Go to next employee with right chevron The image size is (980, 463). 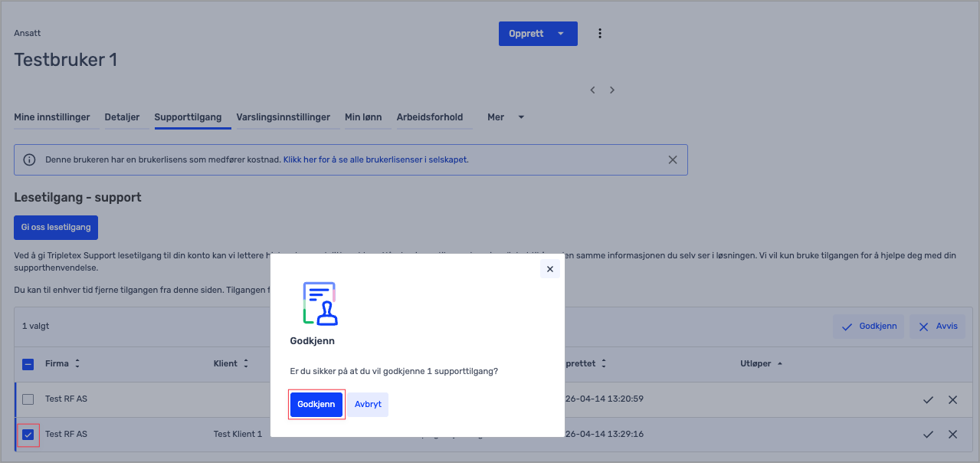pos(612,90)
